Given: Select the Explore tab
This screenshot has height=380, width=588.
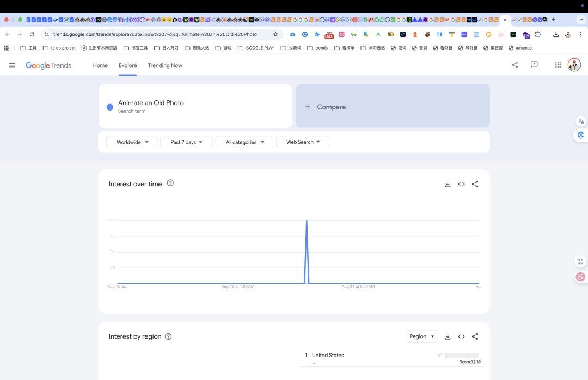Looking at the screenshot, I should (x=128, y=65).
